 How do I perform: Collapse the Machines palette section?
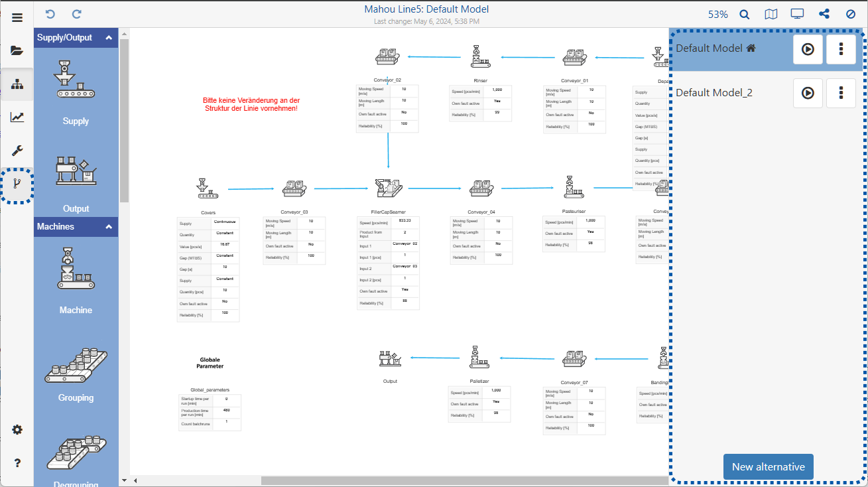tap(108, 226)
